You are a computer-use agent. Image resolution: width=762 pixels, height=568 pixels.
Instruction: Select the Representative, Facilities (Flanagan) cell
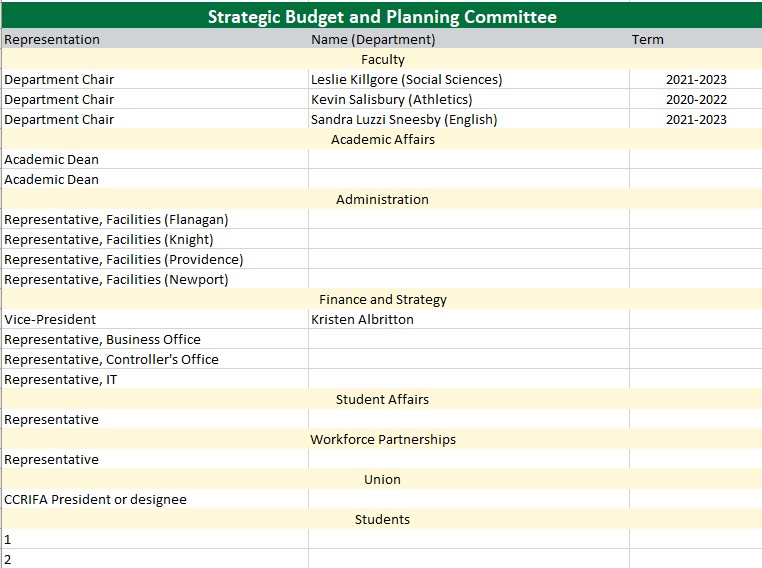[116, 220]
